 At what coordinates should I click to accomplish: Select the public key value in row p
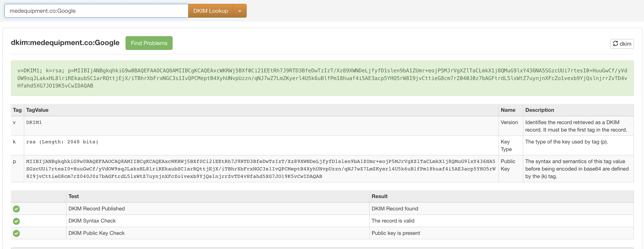point(261,169)
